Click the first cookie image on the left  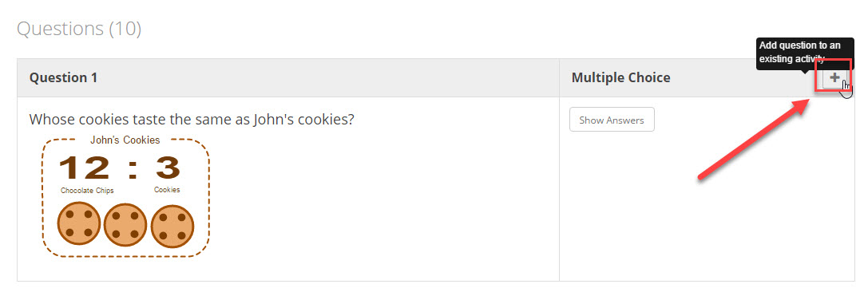click(78, 223)
